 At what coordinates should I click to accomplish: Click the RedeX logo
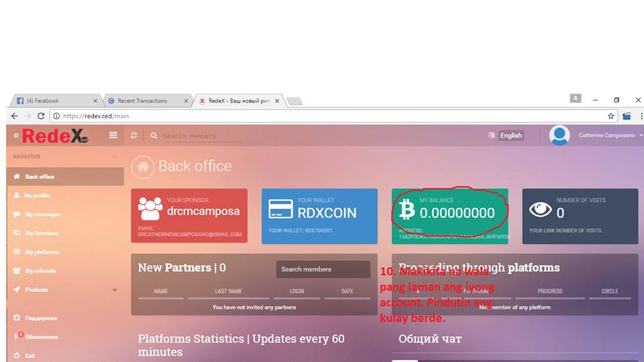pyautogui.click(x=54, y=136)
